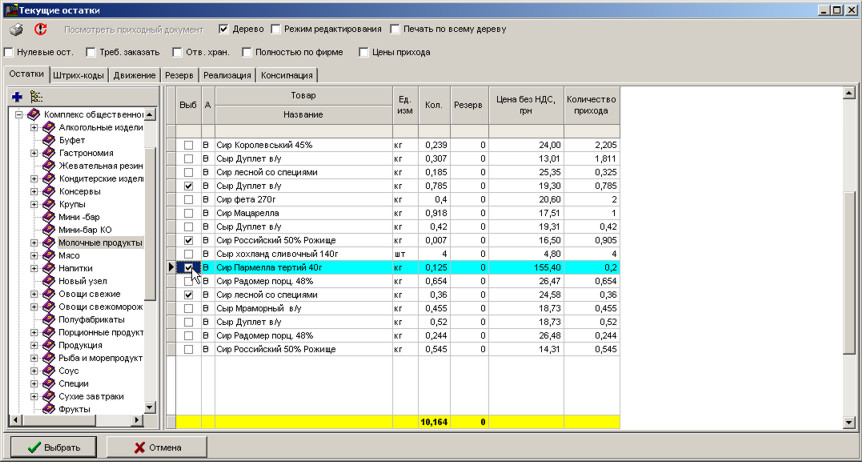This screenshot has height=462, width=862.
Task: Uncheck the Дерево checkbox
Action: coord(223,29)
